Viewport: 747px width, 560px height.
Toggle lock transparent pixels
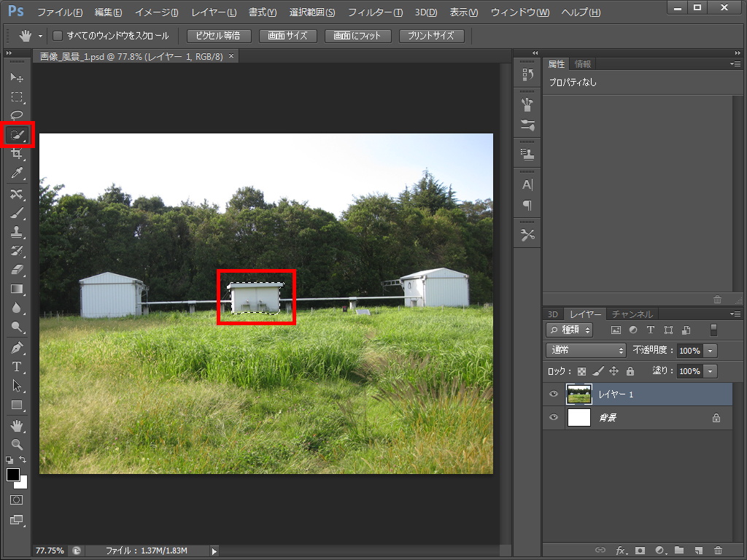(x=581, y=371)
